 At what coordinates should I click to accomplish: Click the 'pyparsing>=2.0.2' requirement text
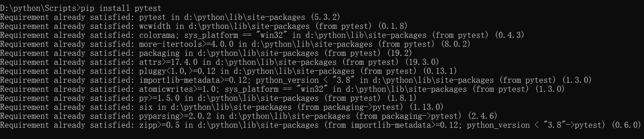(175, 116)
